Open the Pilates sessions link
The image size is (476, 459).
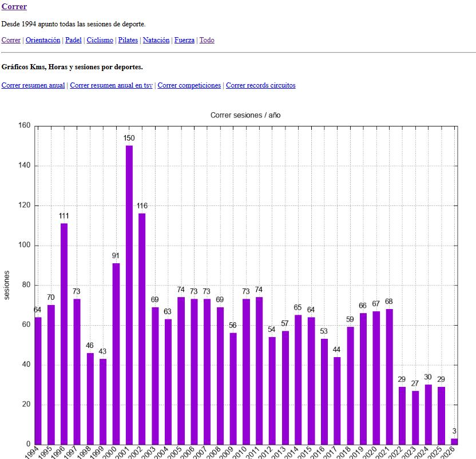128,40
